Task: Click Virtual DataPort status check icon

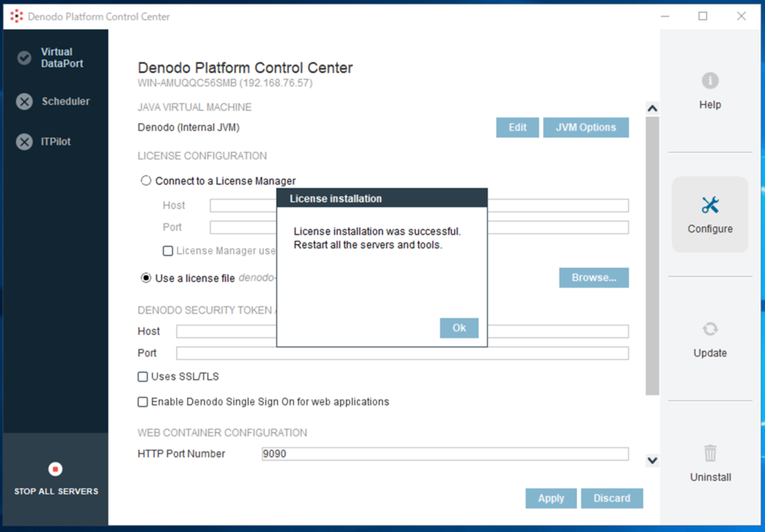Action: (x=25, y=58)
